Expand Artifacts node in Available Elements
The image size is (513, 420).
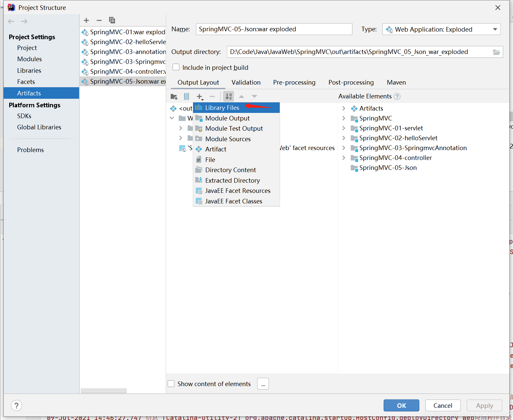(344, 108)
